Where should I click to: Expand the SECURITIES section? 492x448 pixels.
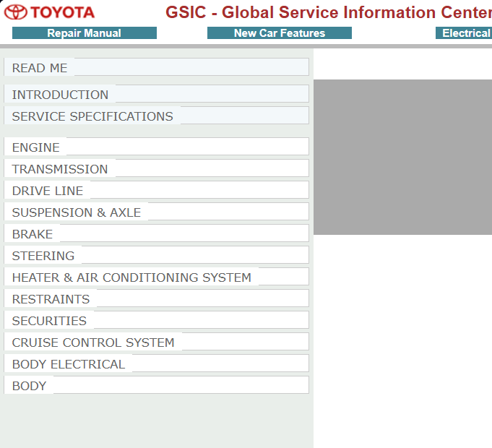coord(156,319)
